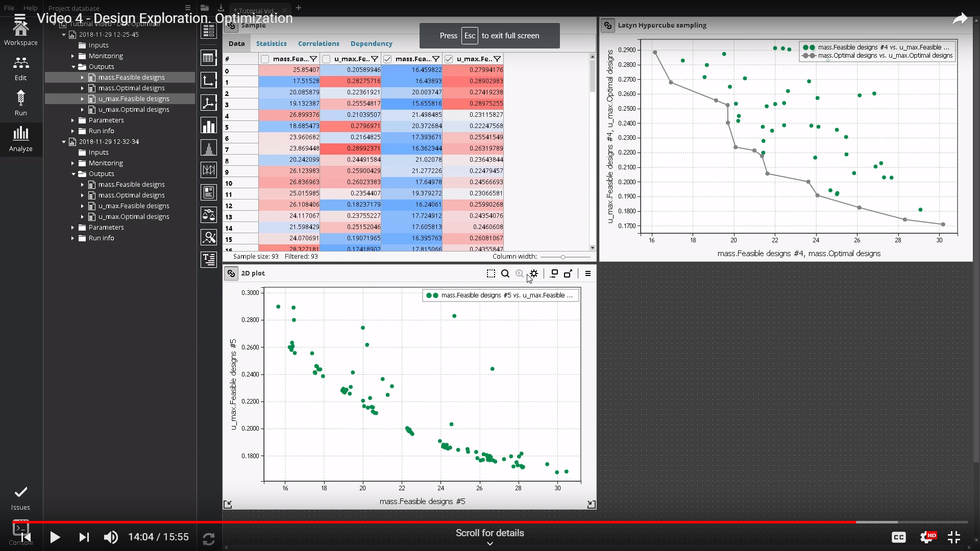The width and height of the screenshot is (980, 551).
Task: Uncheck the second mass.Fea column checkbox
Action: pos(387,59)
